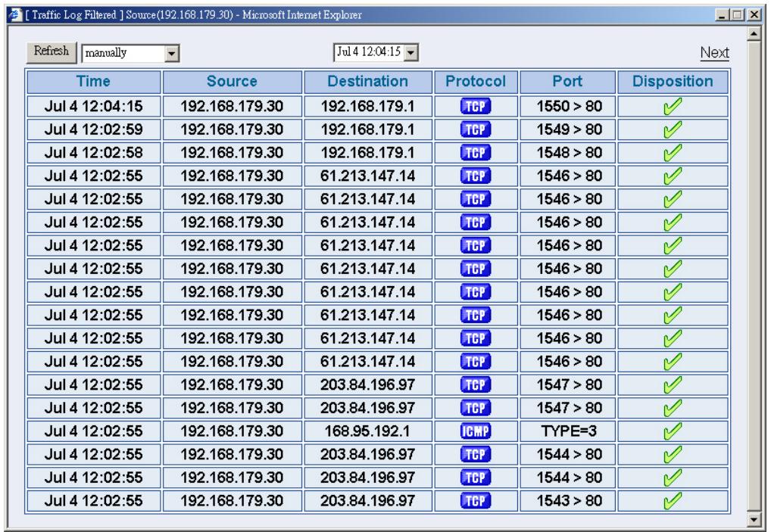Click the disposition checkmark for port 1543 > 80

[x=673, y=500]
